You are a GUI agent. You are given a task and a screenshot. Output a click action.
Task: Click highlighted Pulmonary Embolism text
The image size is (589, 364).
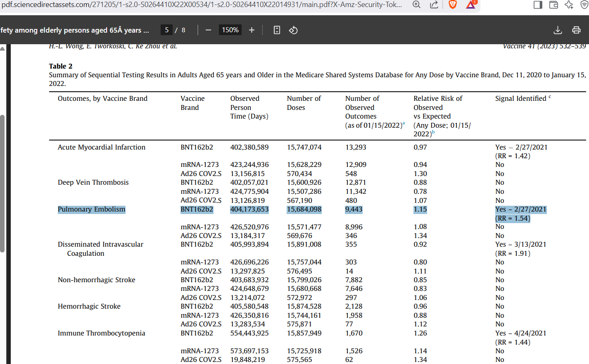click(x=91, y=209)
